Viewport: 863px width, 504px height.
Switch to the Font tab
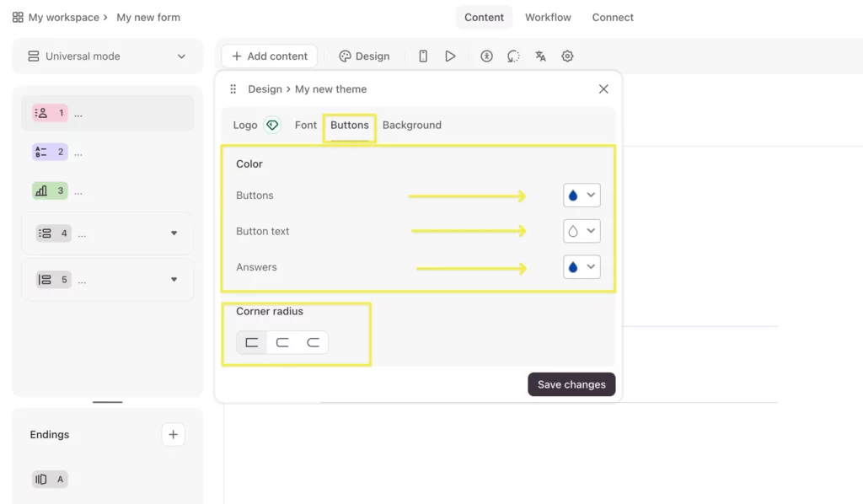(x=305, y=125)
